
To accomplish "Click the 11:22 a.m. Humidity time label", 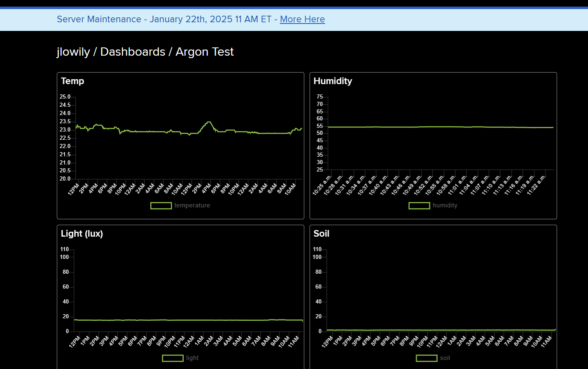I will pos(536,185).
